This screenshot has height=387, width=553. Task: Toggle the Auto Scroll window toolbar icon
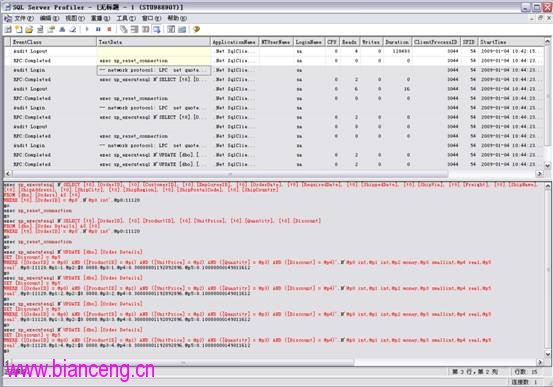click(x=156, y=29)
